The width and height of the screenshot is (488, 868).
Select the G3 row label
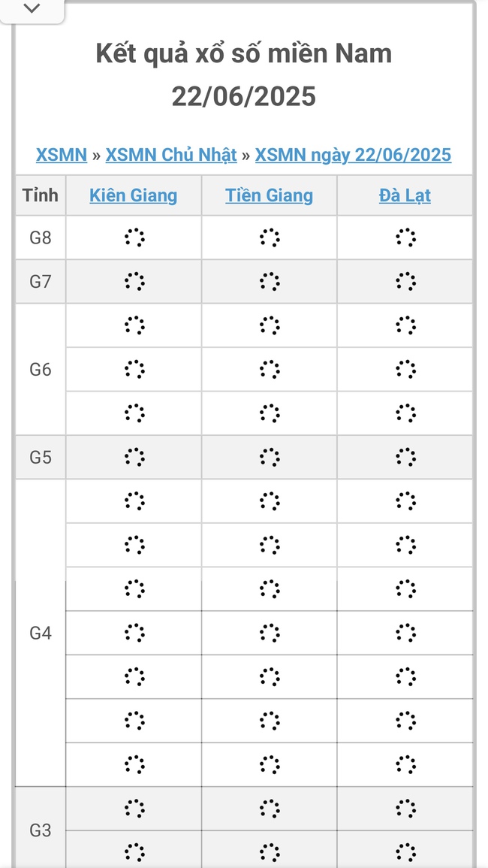click(x=40, y=830)
